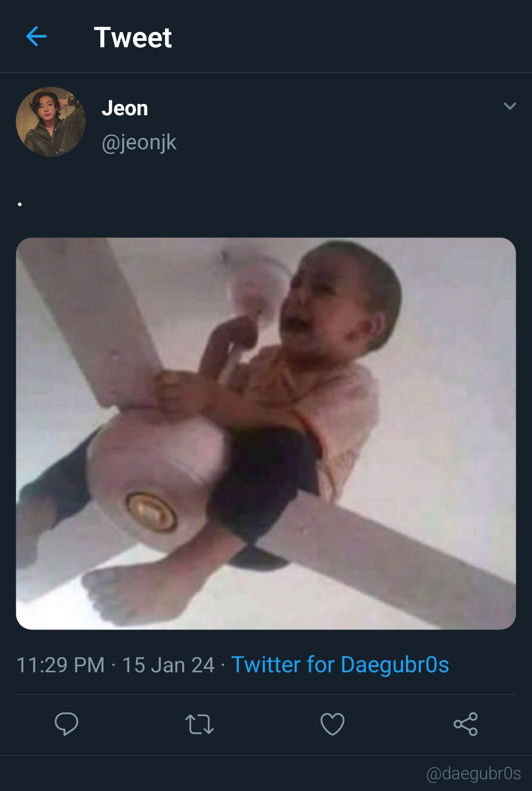Click the 15 Jan 24 date
The image size is (532, 791).
coord(168,665)
